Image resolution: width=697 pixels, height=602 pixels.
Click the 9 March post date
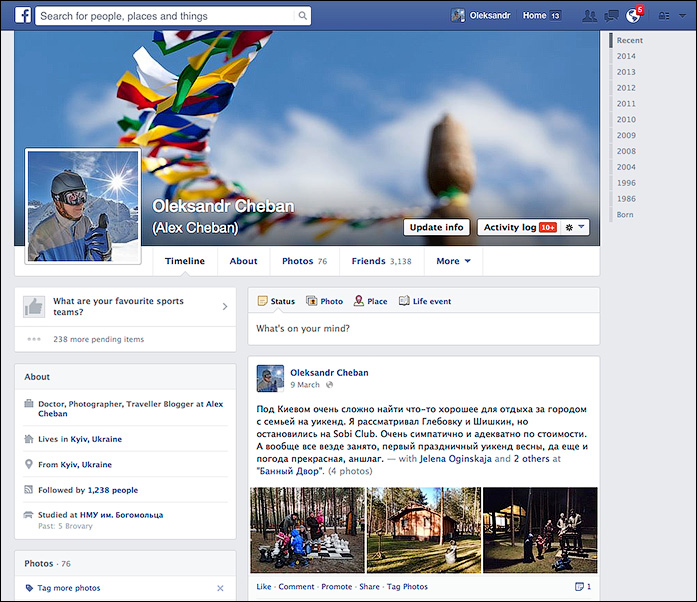coord(305,385)
